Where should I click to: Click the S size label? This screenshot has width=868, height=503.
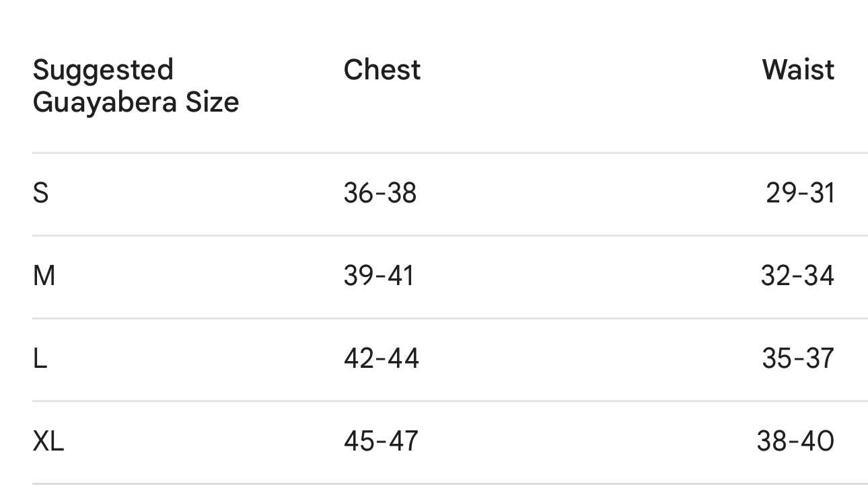point(40,194)
